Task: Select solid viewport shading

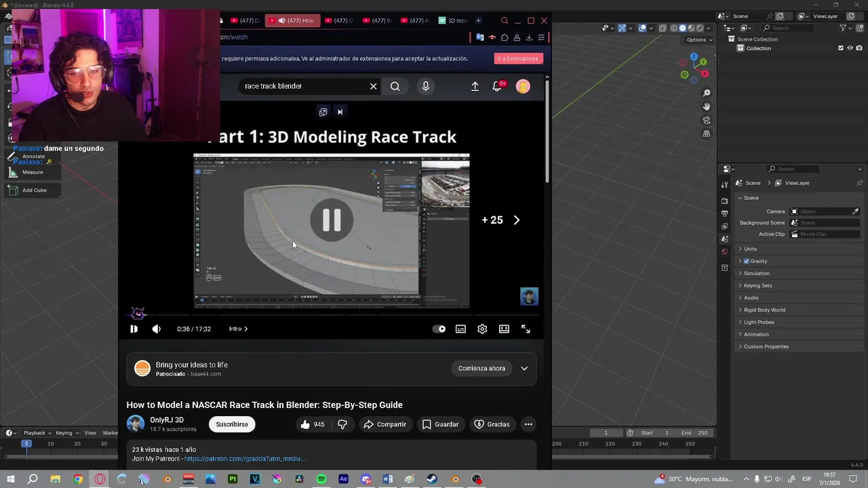Action: point(683,28)
